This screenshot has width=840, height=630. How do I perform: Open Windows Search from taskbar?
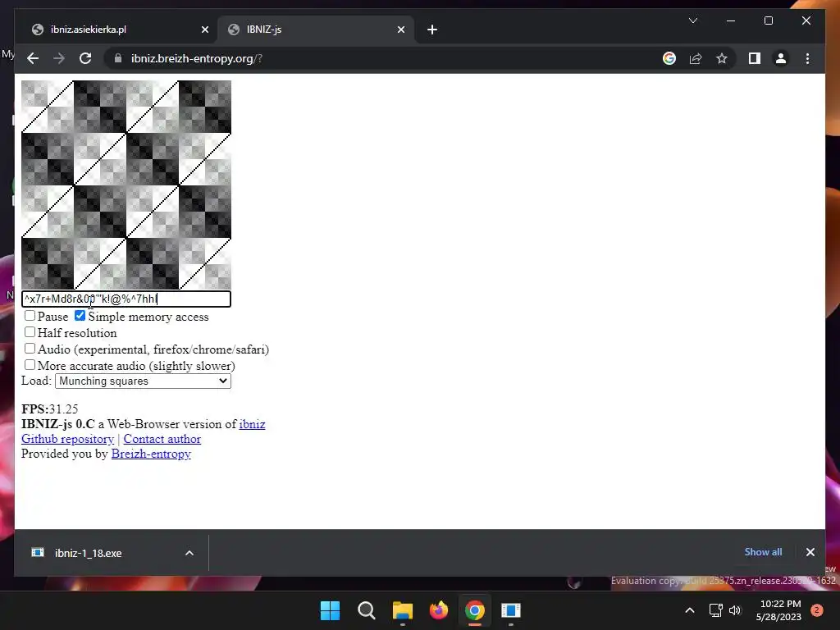[x=367, y=610]
